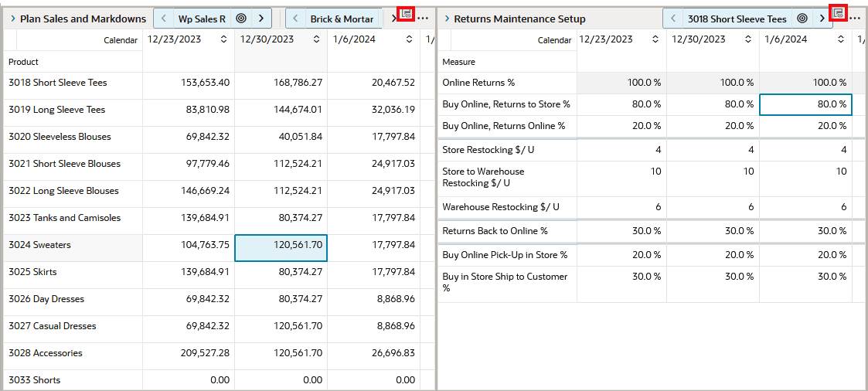Click the red-highlighted view icon in Plan Sales panel
This screenshot has height=391, width=868.
pos(406,13)
